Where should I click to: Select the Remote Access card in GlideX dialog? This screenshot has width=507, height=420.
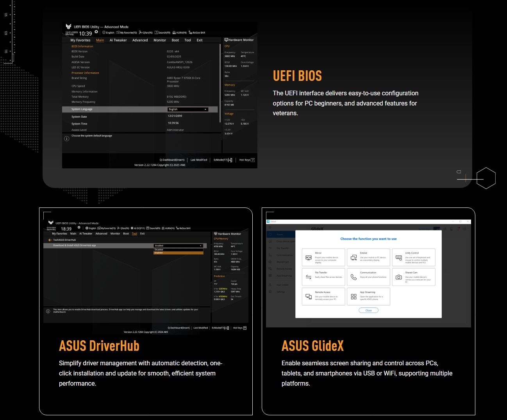pyautogui.click(x=323, y=297)
